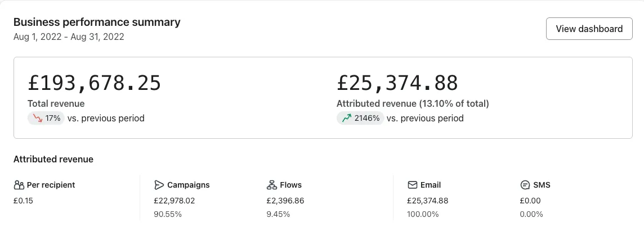Click the Campaigns revenue £22,978.02
644x227 pixels.
pos(175,201)
